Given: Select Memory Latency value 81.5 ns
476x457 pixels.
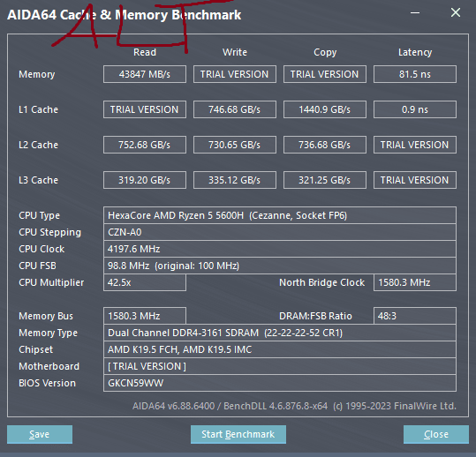Looking at the screenshot, I should [x=415, y=74].
